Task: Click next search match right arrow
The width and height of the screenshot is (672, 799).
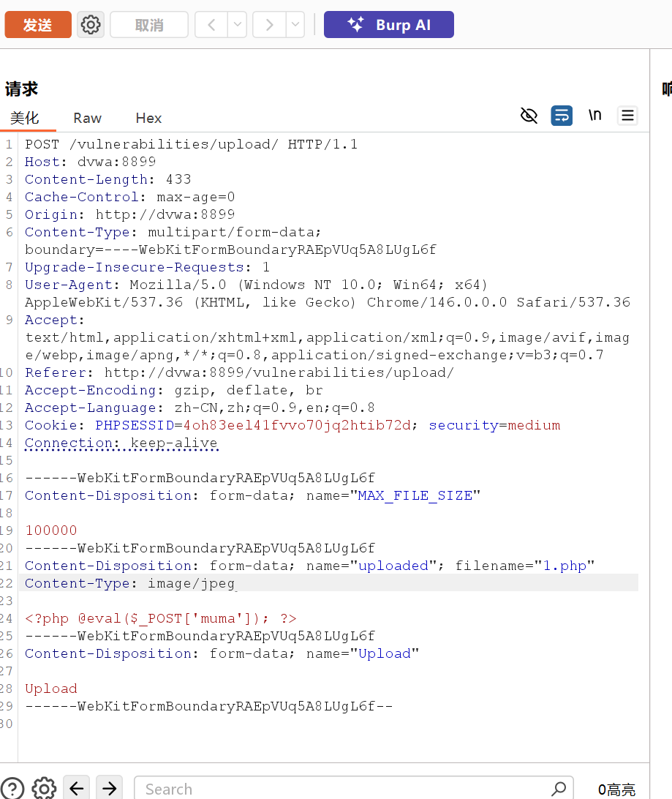Action: (110, 789)
